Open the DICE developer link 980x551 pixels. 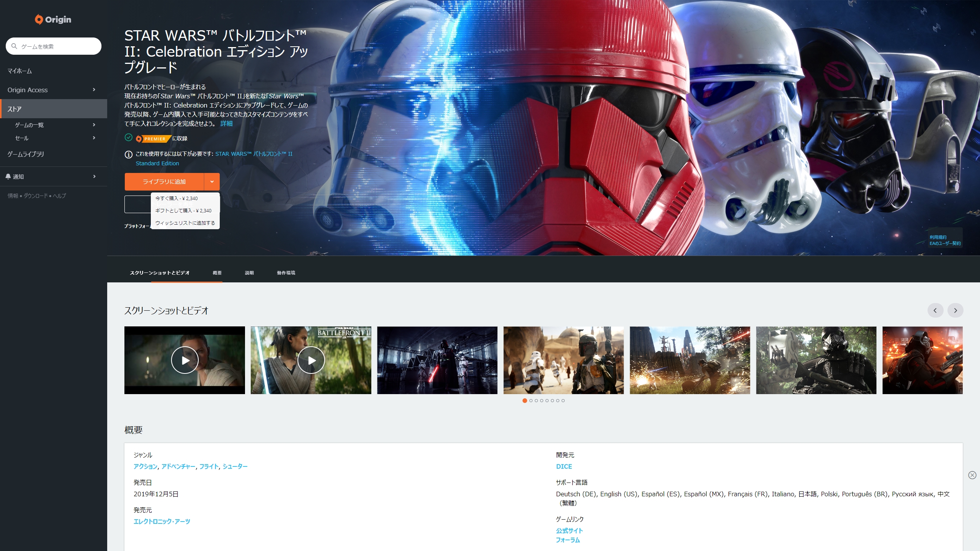(564, 466)
